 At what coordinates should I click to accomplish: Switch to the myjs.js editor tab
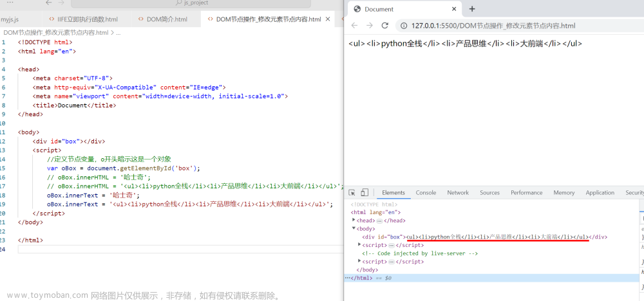pyautogui.click(x=10, y=19)
